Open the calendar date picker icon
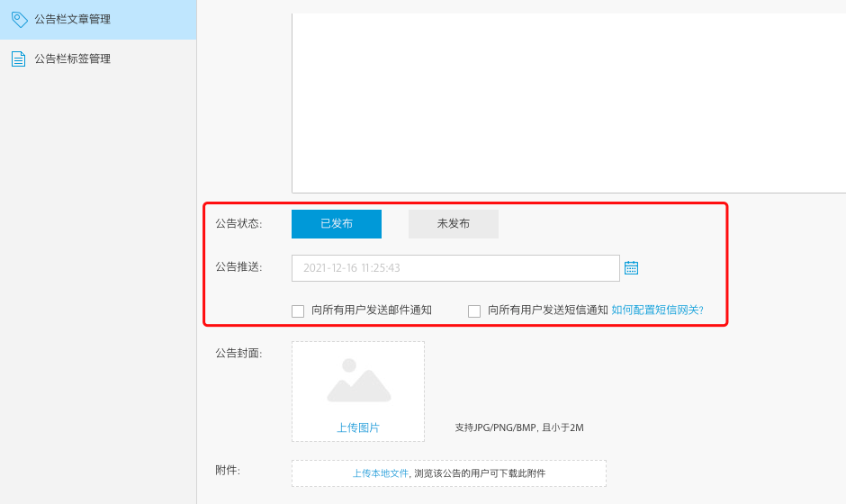This screenshot has height=504, width=846. 631,268
